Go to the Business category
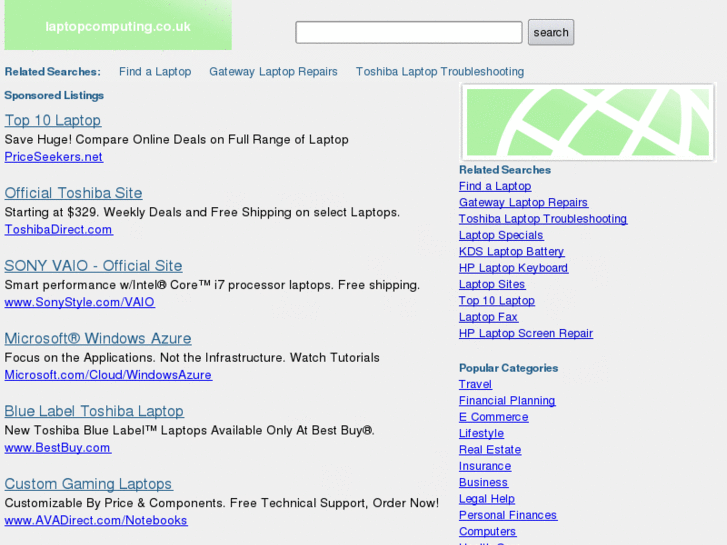Viewport: 727px width, 545px height. [483, 482]
